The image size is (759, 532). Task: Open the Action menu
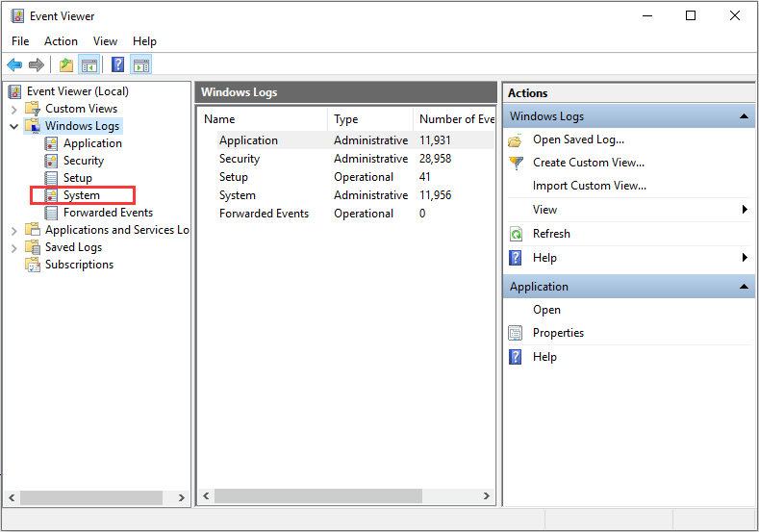[x=61, y=41]
